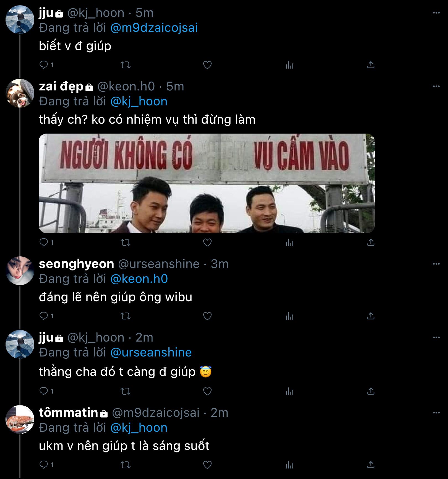Image resolution: width=448 pixels, height=479 pixels.
Task: Open the @m9dzaicojsai mention link
Action: click(154, 28)
